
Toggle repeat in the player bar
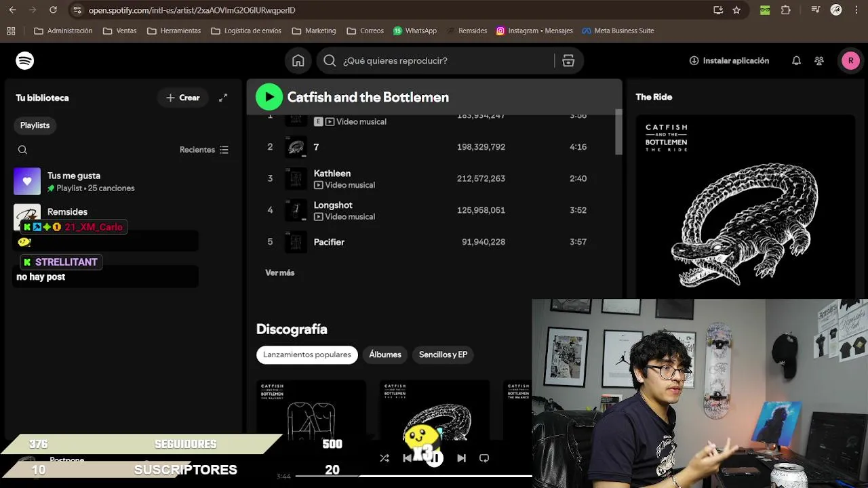(484, 458)
